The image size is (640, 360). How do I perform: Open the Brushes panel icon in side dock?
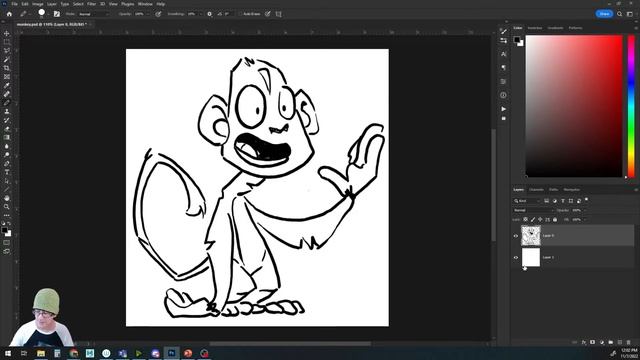tap(503, 31)
